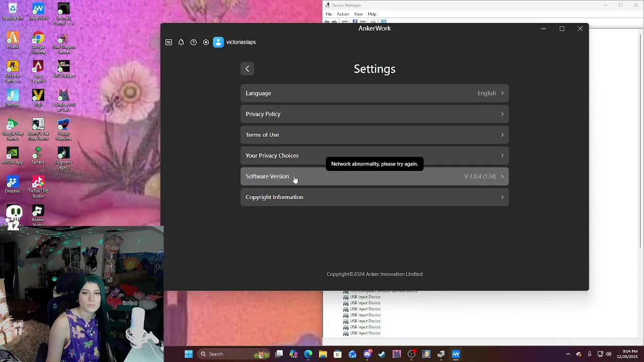
Task: Launch Google Chrome from the desktop
Action: (38, 43)
